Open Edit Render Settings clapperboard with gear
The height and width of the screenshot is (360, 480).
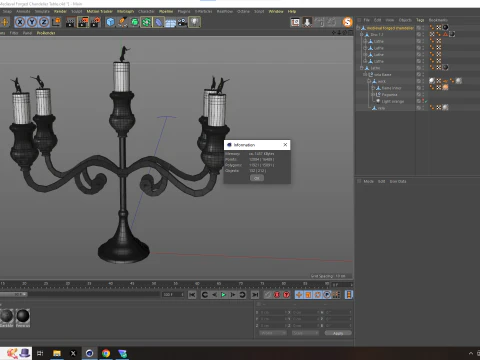coord(95,22)
